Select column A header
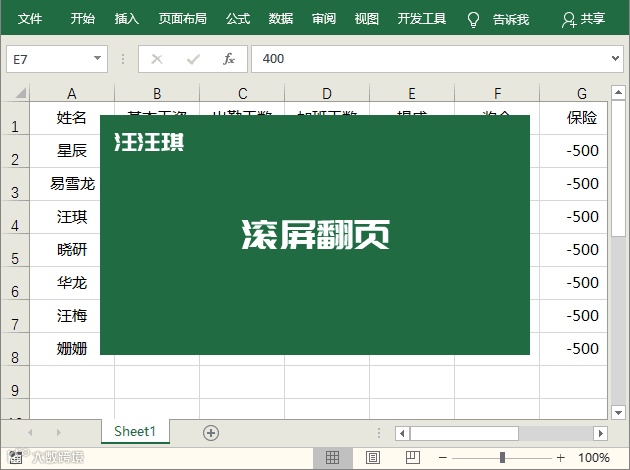The width and height of the screenshot is (630, 470). (x=72, y=93)
